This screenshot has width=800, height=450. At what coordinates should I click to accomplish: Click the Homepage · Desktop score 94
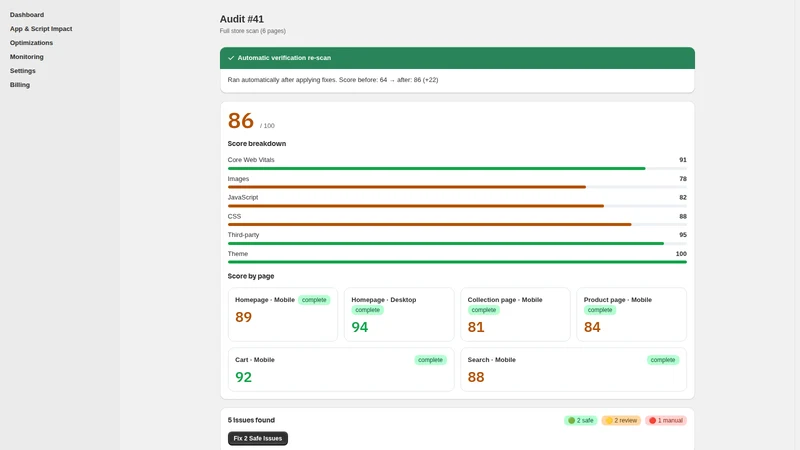pyautogui.click(x=360, y=327)
